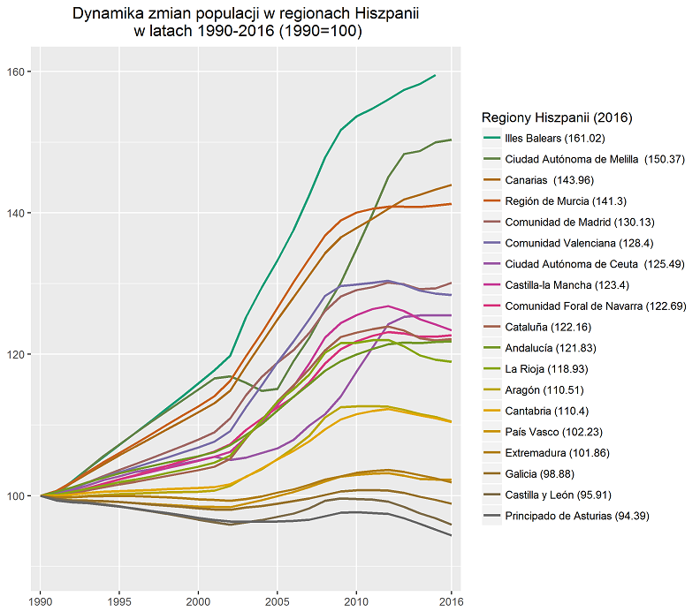The height and width of the screenshot is (612, 700).
Task: Select legend label 'Galicia (98.88)'
Action: (540, 473)
